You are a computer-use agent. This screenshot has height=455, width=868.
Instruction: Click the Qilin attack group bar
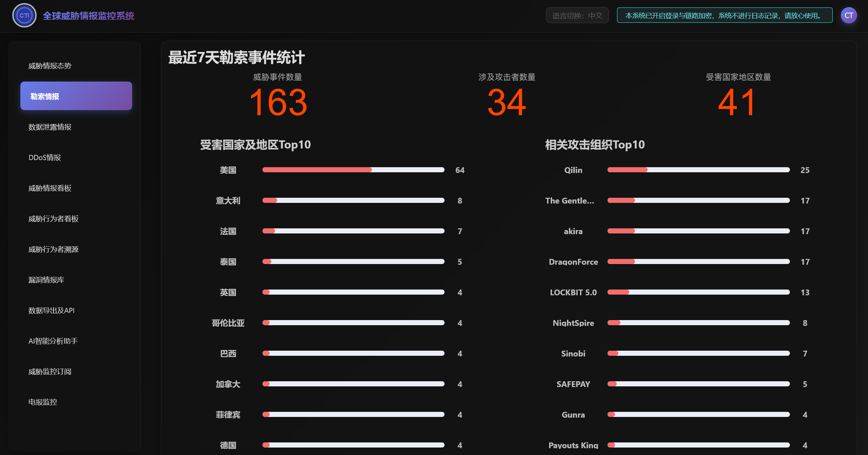[698, 170]
